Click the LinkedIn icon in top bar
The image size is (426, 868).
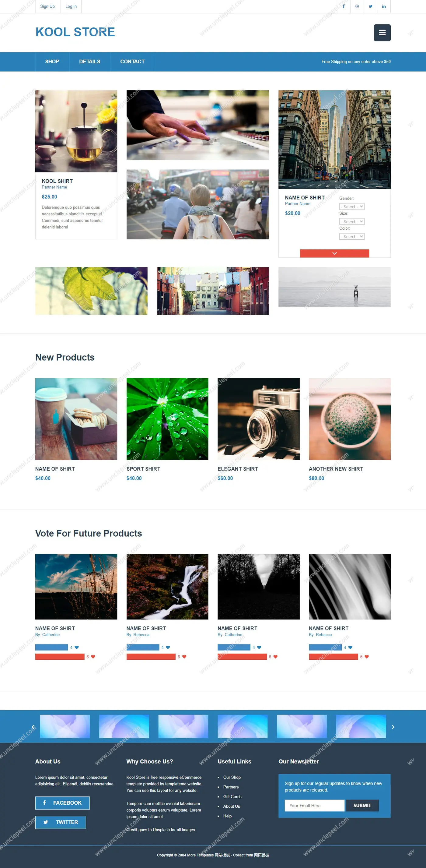point(384,6)
